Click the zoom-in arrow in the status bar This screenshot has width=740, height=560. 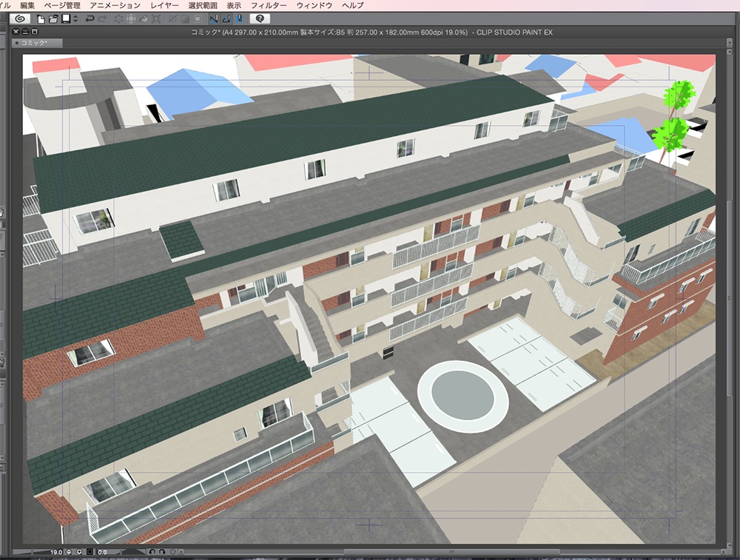[x=79, y=552]
